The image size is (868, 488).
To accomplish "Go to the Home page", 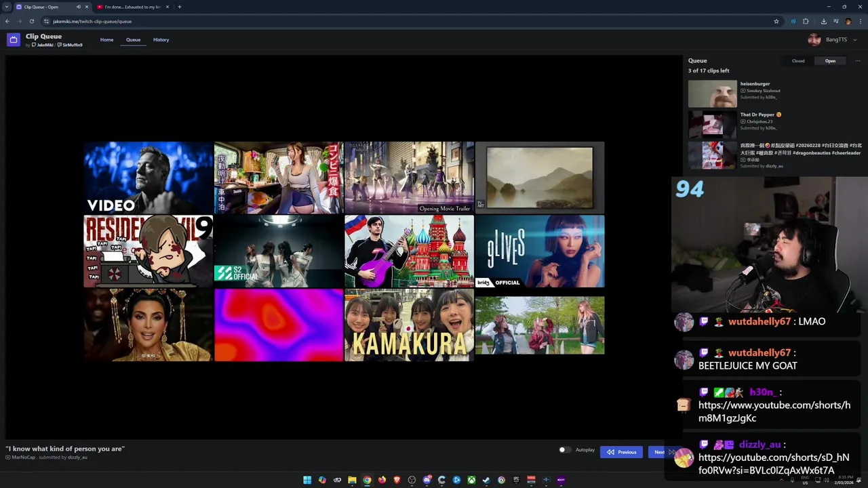I will [x=106, y=39].
